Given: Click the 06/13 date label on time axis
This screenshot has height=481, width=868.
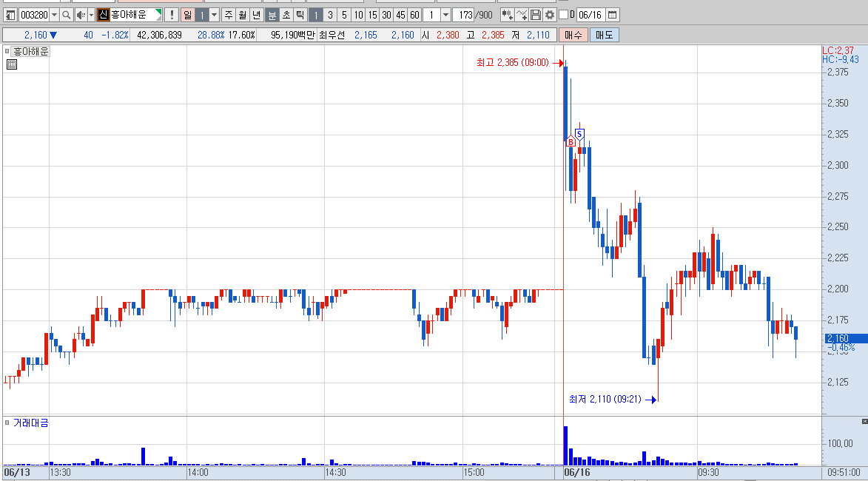Looking at the screenshot, I should point(17,472).
